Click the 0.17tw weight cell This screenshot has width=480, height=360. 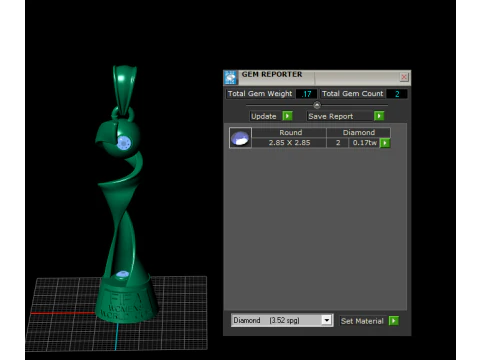click(x=364, y=143)
